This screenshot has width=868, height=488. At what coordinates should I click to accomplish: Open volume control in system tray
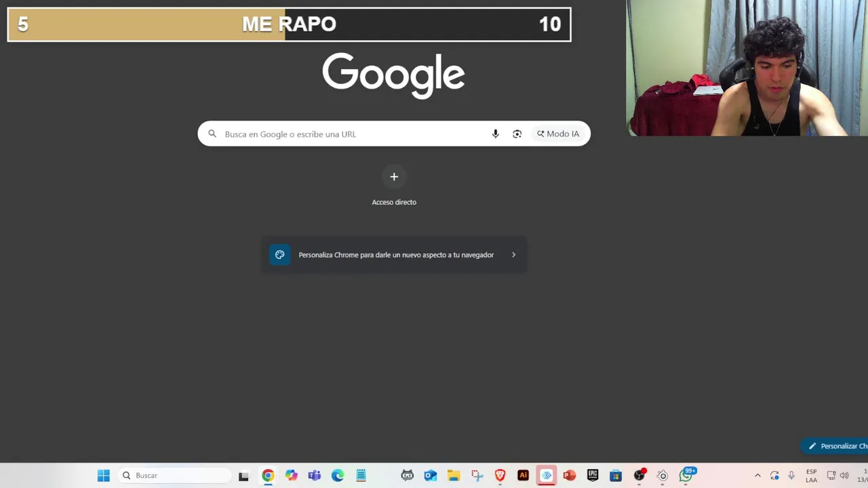844,476
